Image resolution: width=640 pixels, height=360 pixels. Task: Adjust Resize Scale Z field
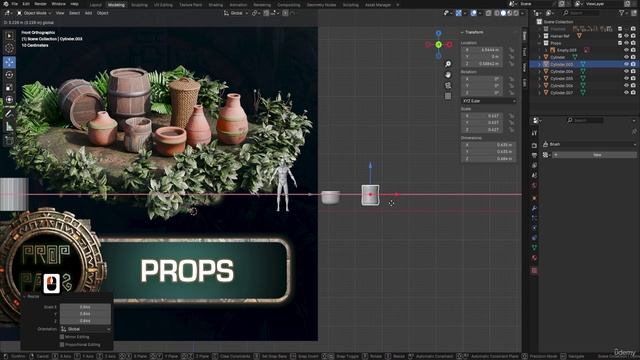point(85,321)
